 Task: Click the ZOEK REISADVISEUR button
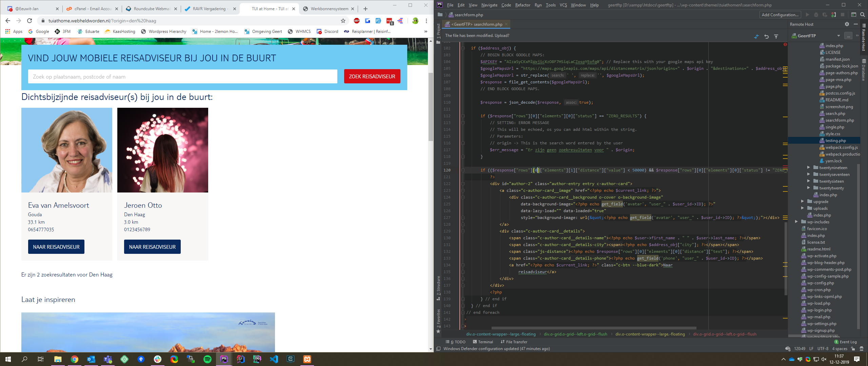pyautogui.click(x=372, y=77)
